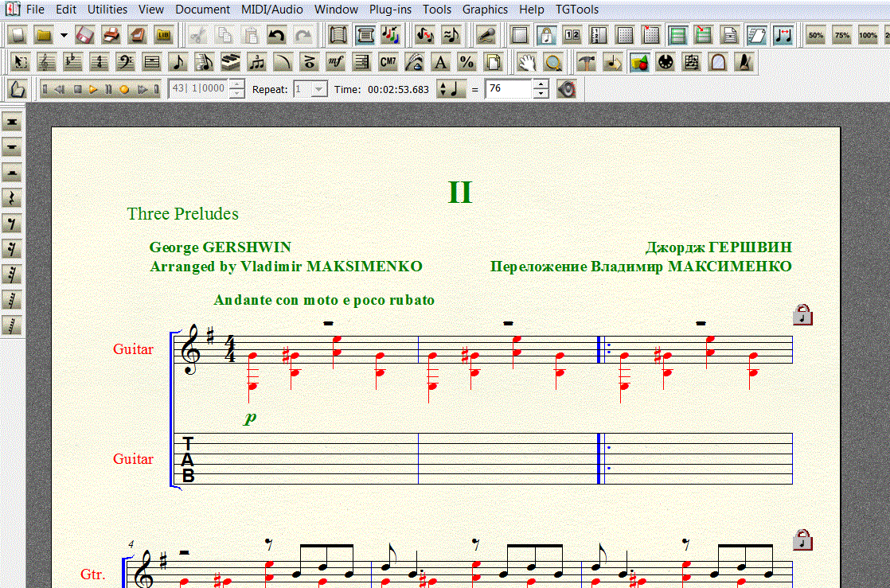The image size is (890, 588).
Task: Click the measure counter field 43|1|0000
Action: (x=199, y=89)
